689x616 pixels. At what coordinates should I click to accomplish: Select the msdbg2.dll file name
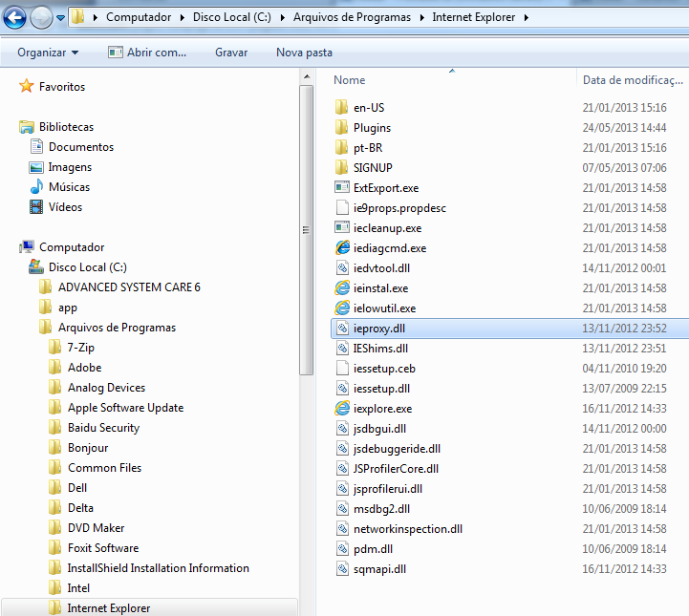click(381, 509)
